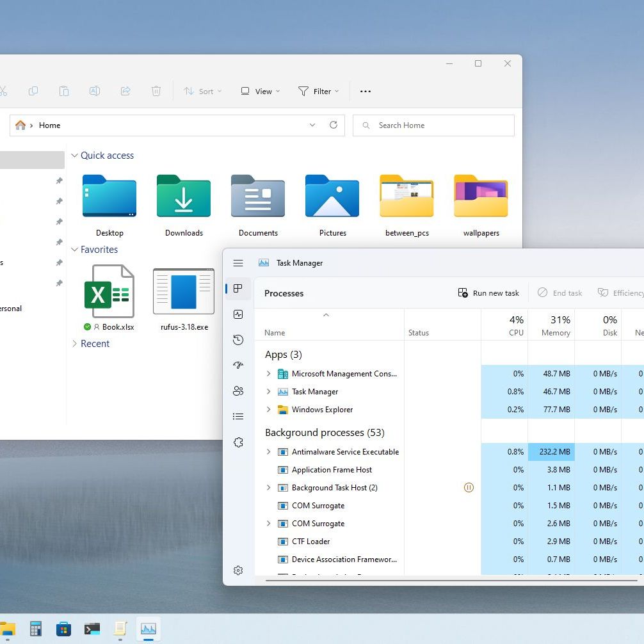644x644 pixels.
Task: Click the breadcrumb chevron before Home
Action: point(31,125)
